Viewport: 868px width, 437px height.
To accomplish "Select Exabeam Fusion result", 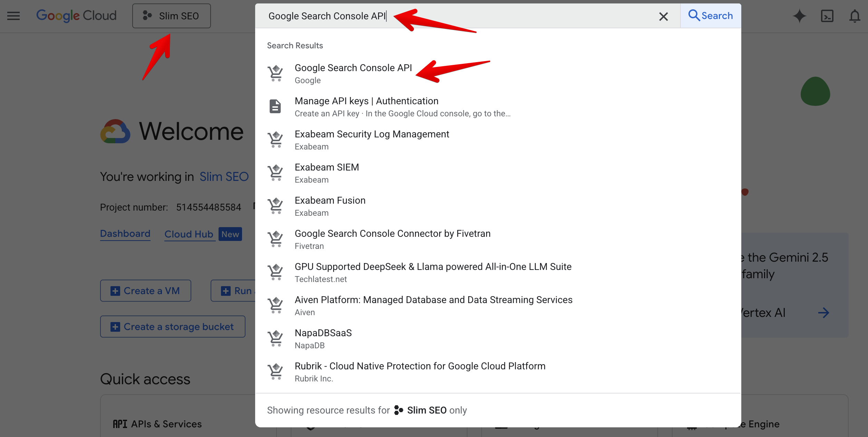I will (498, 206).
